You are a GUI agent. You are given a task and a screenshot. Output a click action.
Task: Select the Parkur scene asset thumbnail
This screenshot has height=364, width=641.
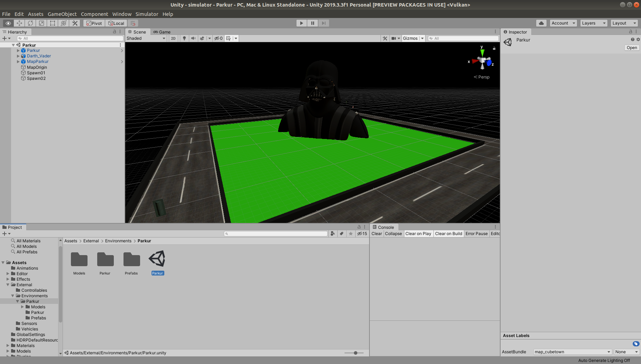[157, 259]
